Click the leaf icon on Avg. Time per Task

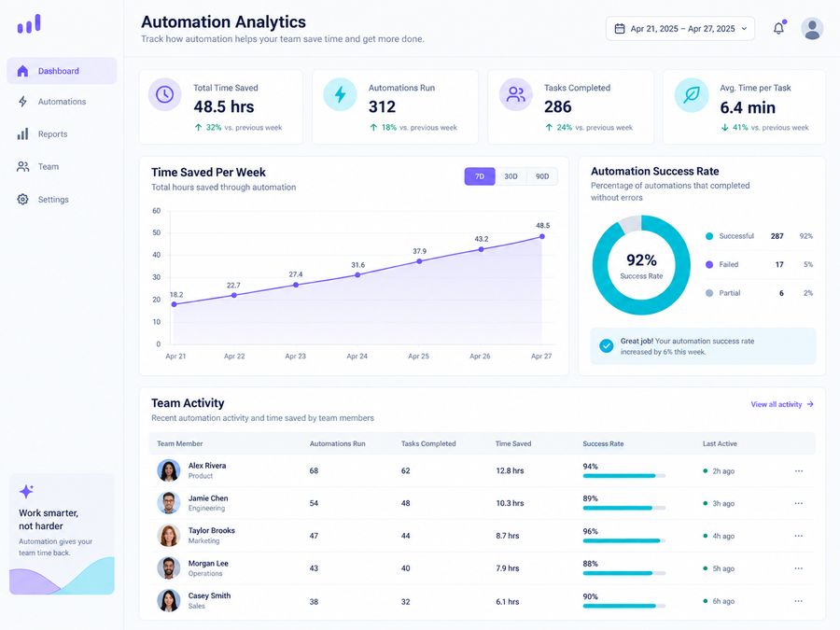click(x=691, y=95)
